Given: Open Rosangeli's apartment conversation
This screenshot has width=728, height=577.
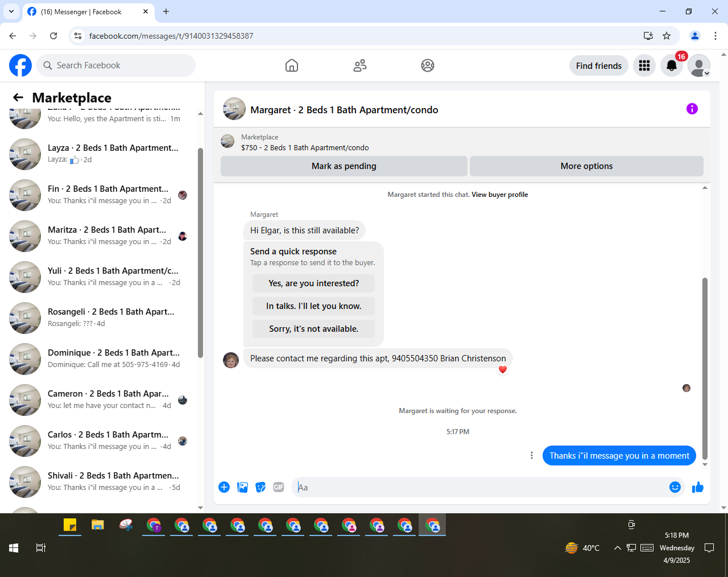Looking at the screenshot, I should (100, 318).
